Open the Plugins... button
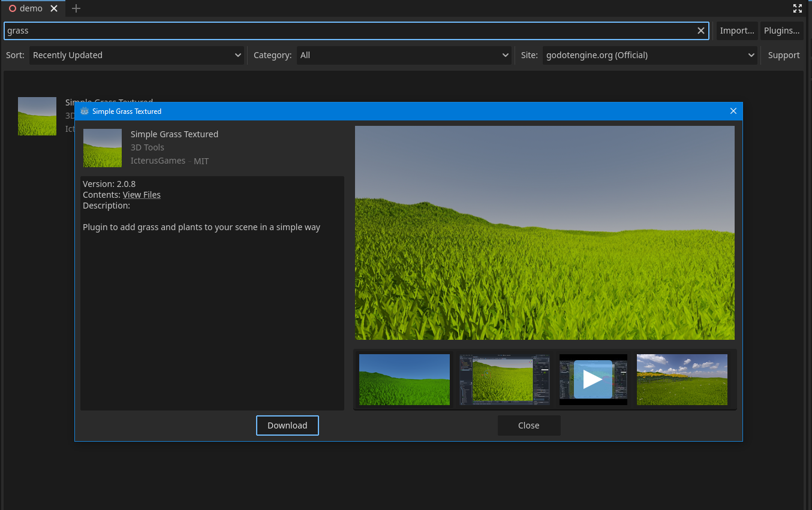This screenshot has width=812, height=510. pos(781,31)
